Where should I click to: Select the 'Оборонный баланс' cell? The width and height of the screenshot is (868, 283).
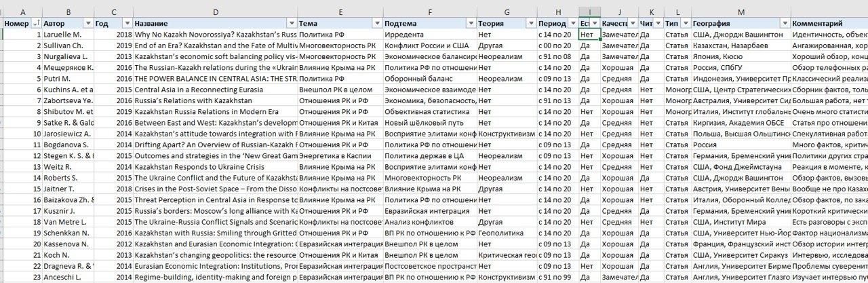[429, 79]
